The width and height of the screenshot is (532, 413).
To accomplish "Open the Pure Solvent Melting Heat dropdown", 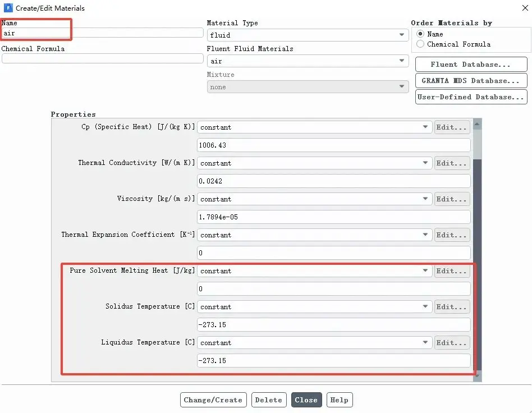I will click(x=314, y=271).
